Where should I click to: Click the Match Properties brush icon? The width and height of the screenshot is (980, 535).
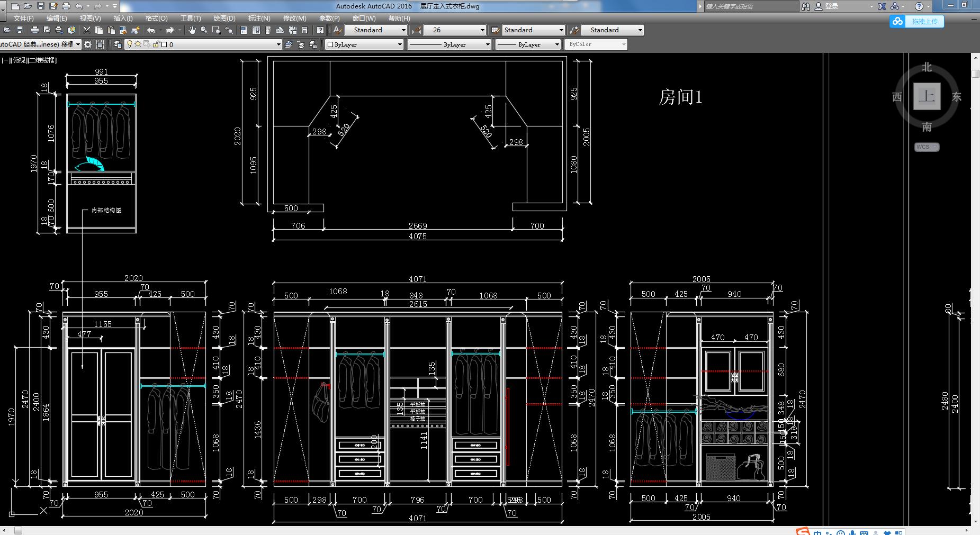pos(136,30)
